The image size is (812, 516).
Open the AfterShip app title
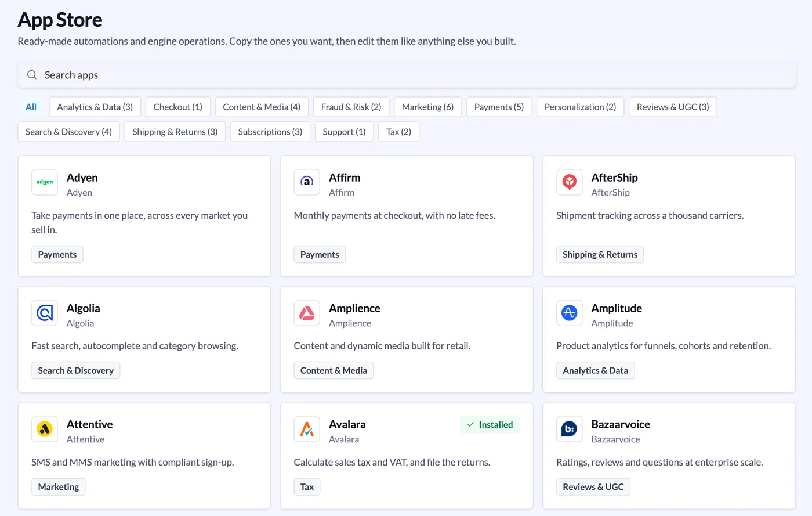pyautogui.click(x=614, y=178)
